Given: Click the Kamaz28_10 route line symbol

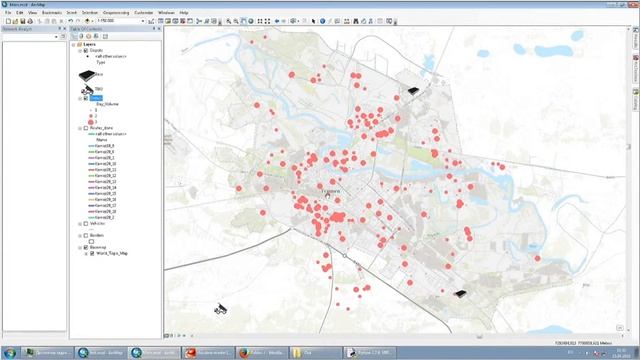Looking at the screenshot, I should point(91,164).
